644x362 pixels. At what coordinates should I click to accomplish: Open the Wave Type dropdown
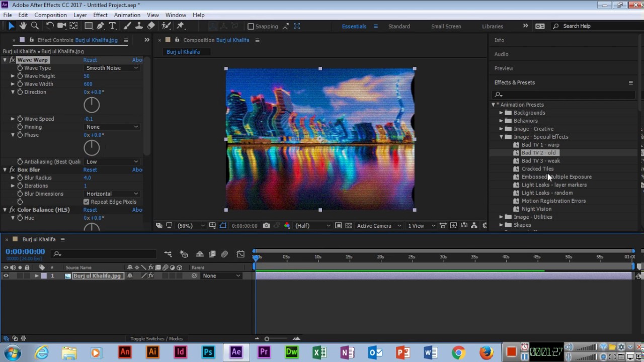click(112, 68)
